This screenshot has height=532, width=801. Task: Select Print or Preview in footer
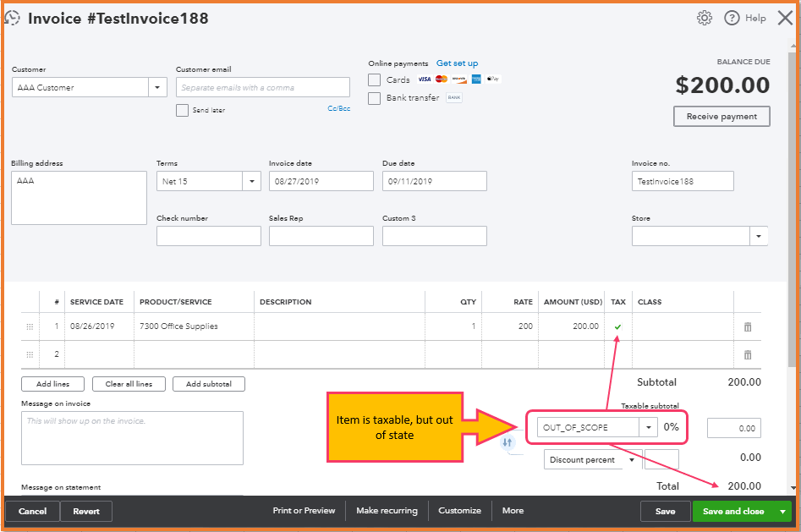[x=304, y=511]
